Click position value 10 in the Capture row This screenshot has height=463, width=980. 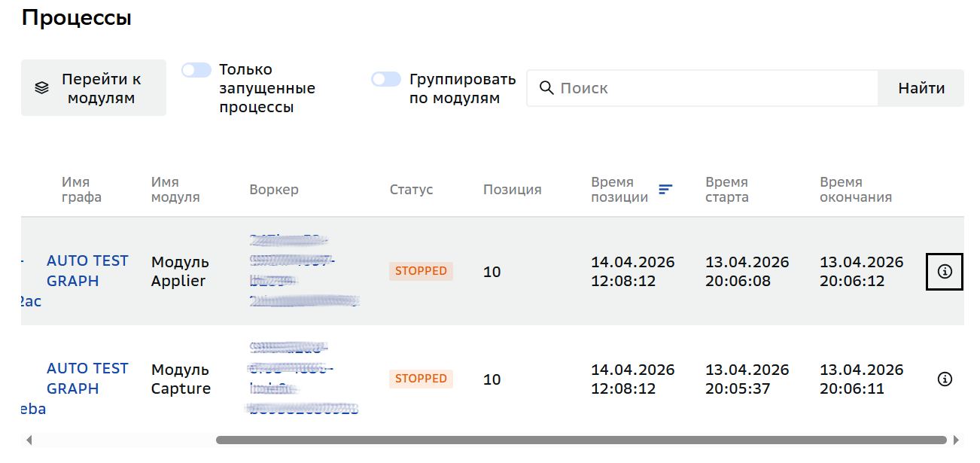492,379
